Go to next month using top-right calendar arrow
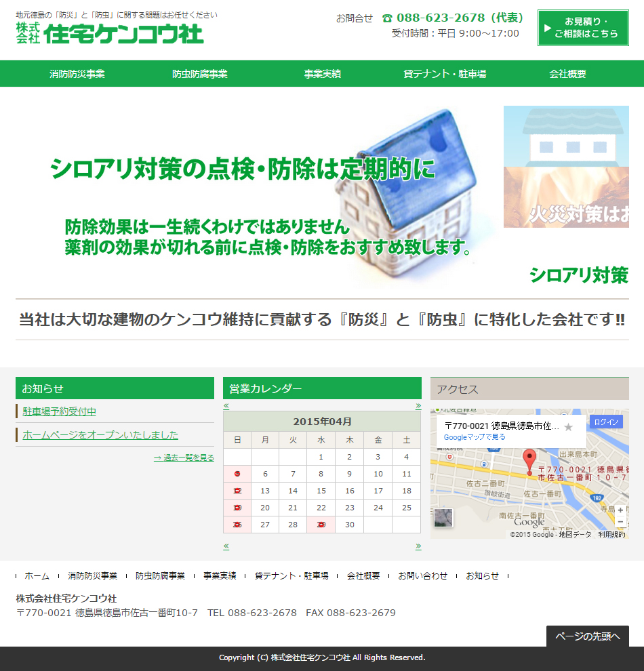Viewport: 644px width, 671px height. click(418, 406)
